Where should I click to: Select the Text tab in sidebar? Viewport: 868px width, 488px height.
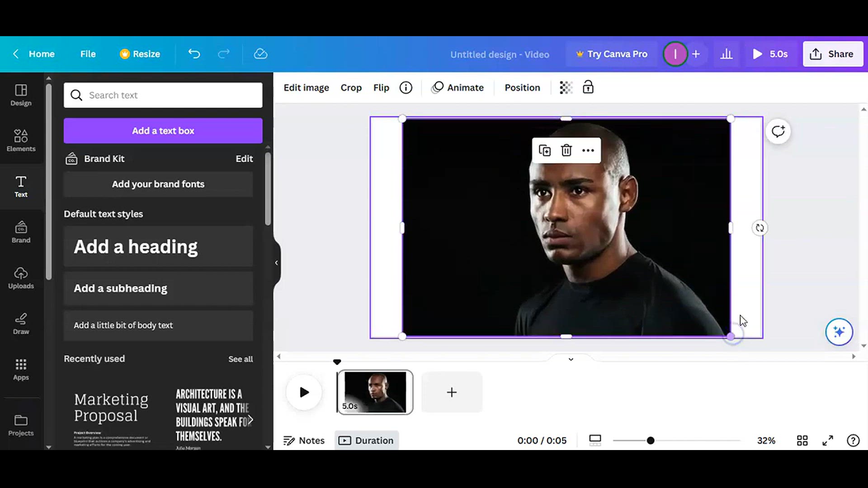[x=21, y=187]
